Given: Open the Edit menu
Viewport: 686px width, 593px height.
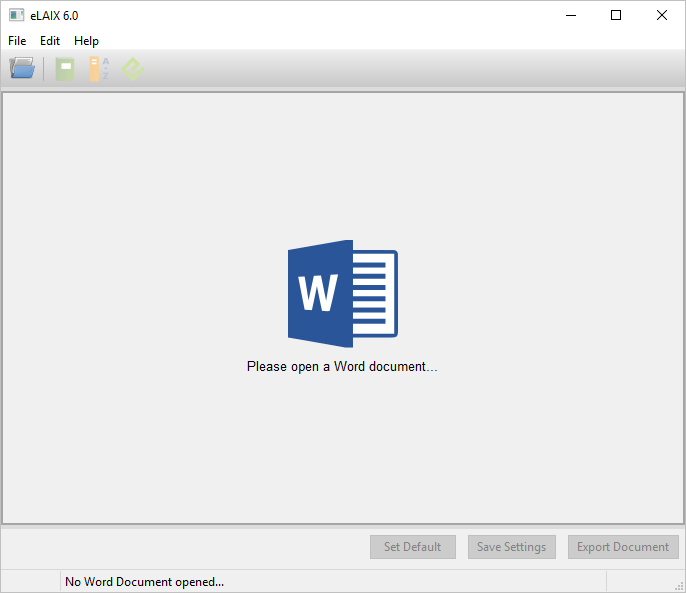Looking at the screenshot, I should (50, 41).
